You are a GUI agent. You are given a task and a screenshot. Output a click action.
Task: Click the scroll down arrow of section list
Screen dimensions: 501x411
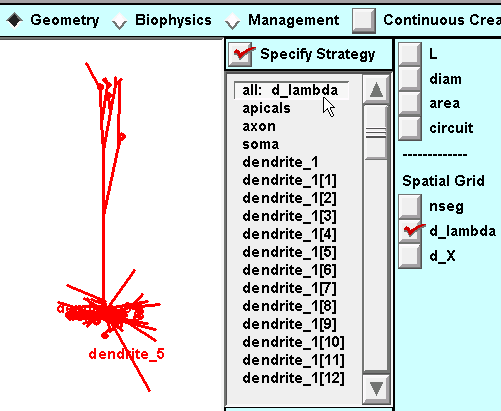pos(376,389)
